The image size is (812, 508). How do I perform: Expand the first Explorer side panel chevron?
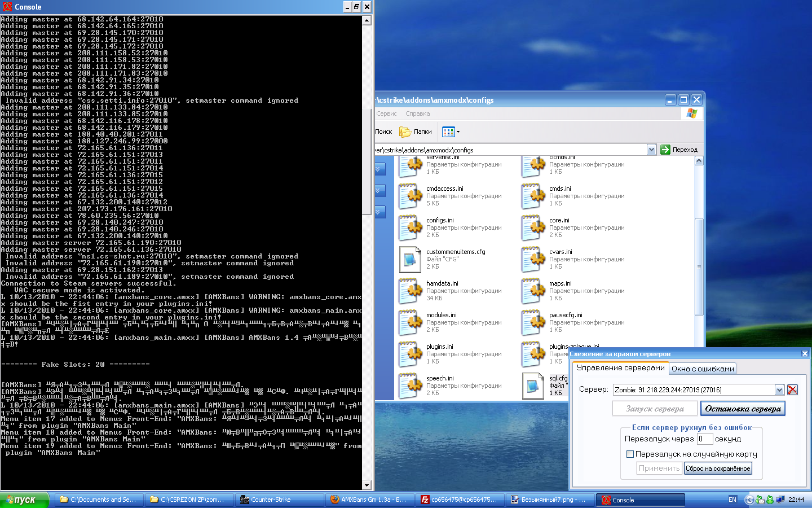pos(379,169)
